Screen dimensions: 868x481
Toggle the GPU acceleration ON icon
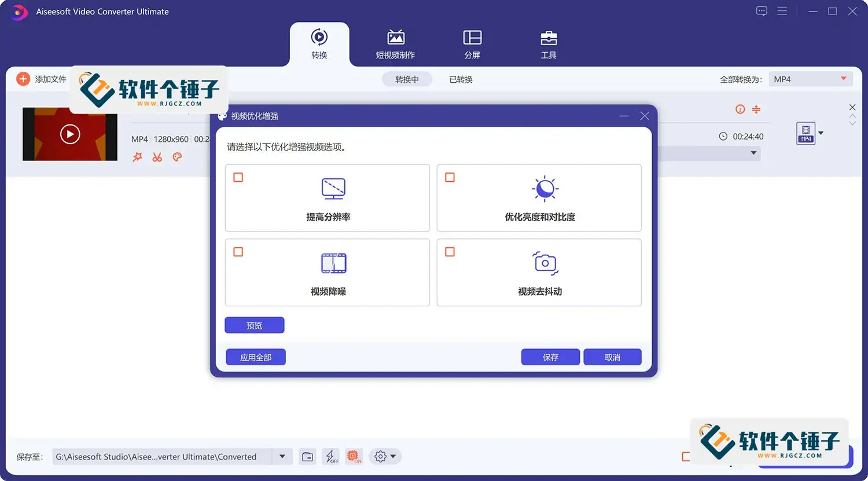(354, 456)
